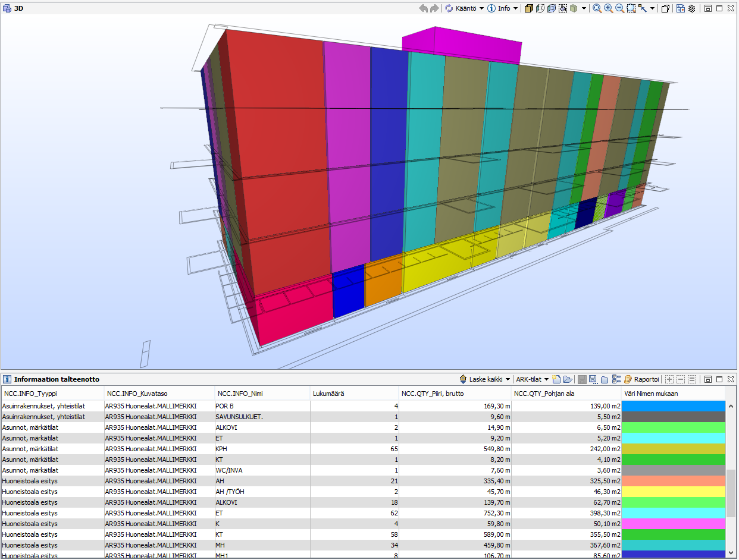Image resolution: width=739 pixels, height=560 pixels.
Task: Click the stacked layers icon in 3D toolbar
Action: (x=692, y=8)
